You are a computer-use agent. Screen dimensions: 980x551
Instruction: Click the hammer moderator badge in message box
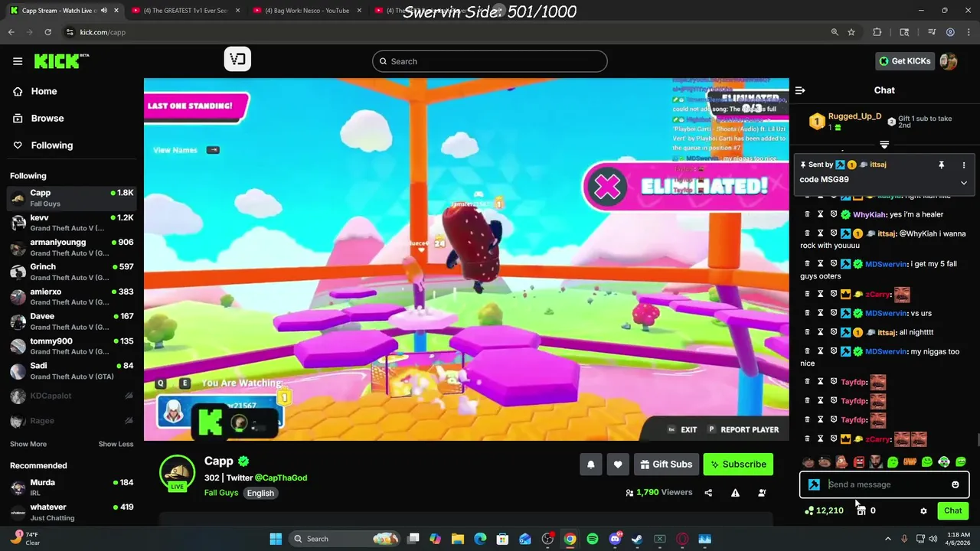tap(814, 484)
